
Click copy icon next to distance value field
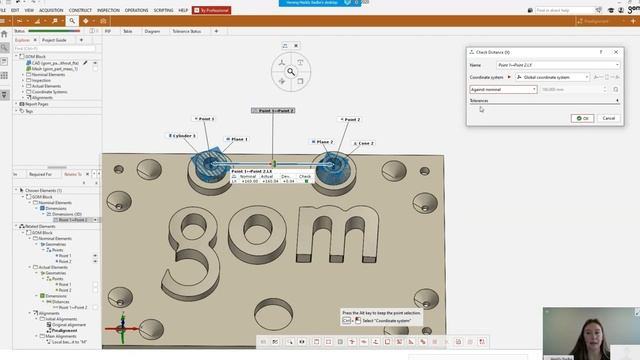[616, 89]
